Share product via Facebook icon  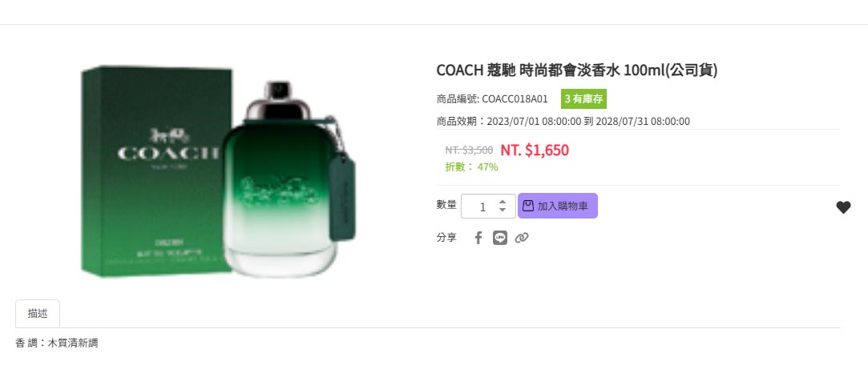click(x=478, y=238)
